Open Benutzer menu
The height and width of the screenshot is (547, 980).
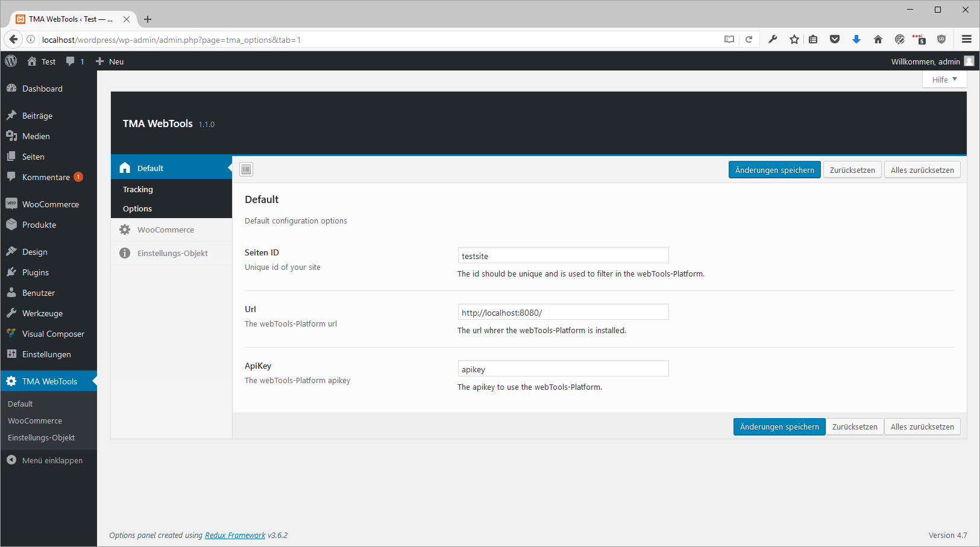point(48,293)
